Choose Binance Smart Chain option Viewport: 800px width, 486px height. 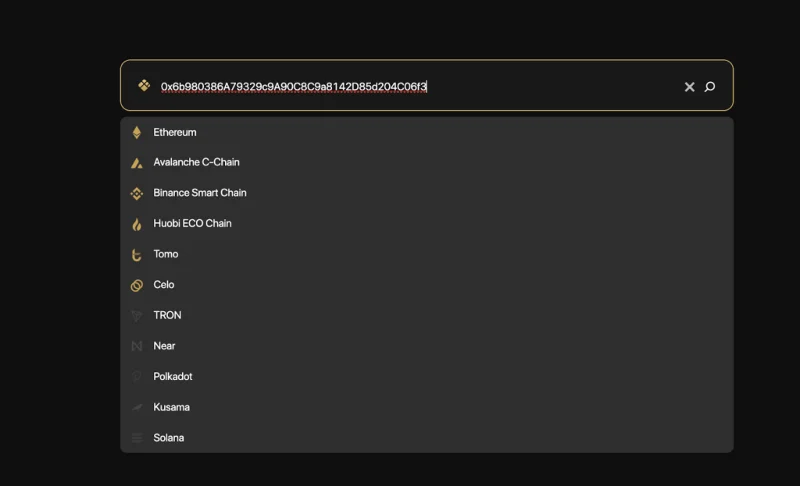pyautogui.click(x=427, y=193)
